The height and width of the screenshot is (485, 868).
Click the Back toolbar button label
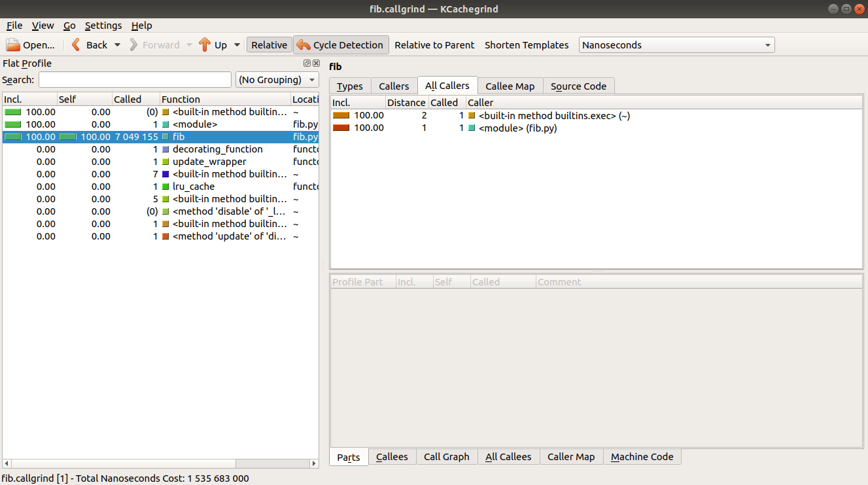tap(97, 45)
